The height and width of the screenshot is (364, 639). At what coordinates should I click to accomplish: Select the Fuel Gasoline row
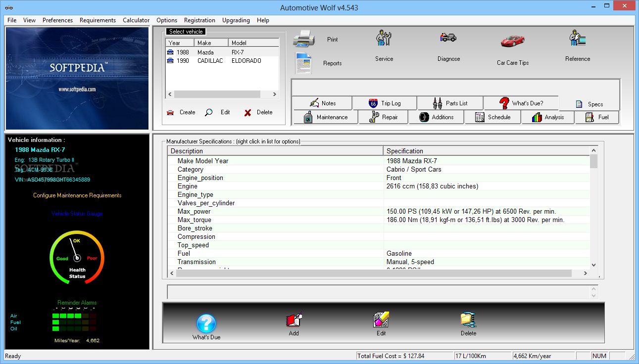[x=379, y=254]
